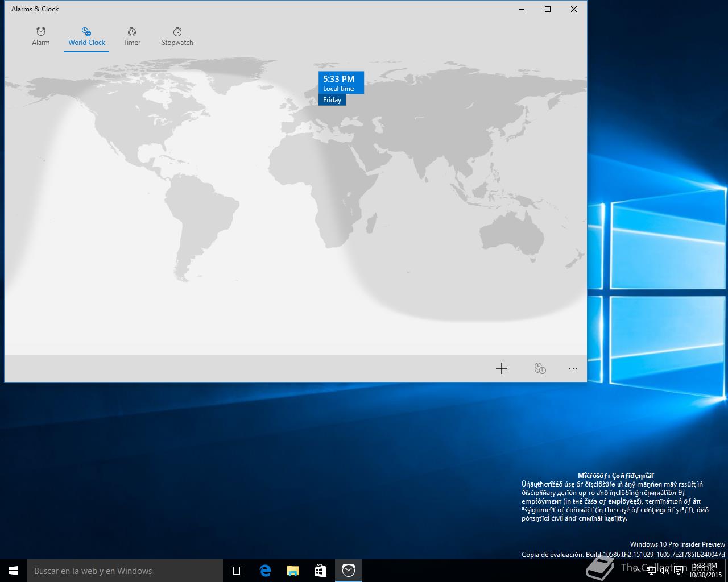Viewport: 728px width, 582px height.
Task: Open the network status tray icon
Action: tap(651, 571)
